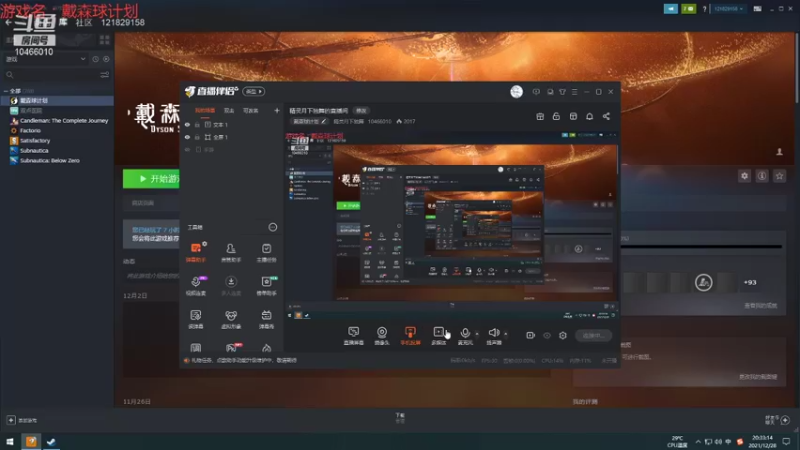Image resolution: width=800 pixels, height=450 pixels.
Task: Select the first red scene tab
Action: (x=205, y=110)
